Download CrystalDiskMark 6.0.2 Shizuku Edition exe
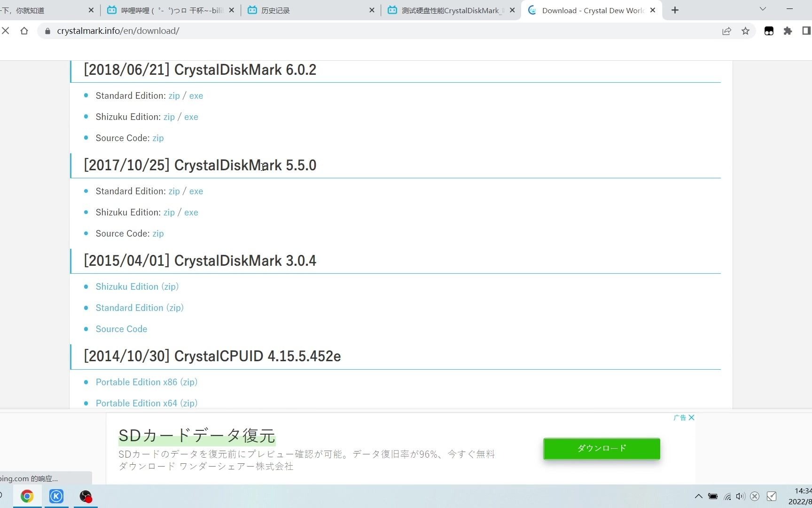 [x=191, y=117]
